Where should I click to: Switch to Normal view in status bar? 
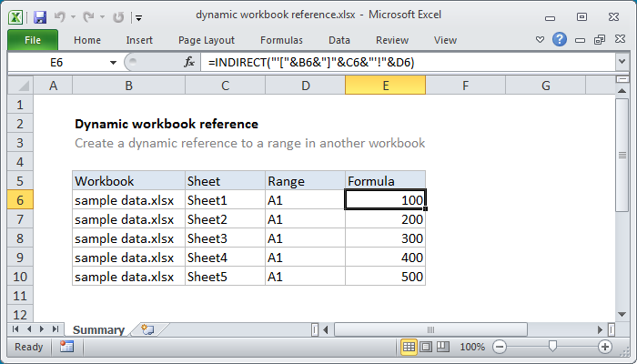409,347
